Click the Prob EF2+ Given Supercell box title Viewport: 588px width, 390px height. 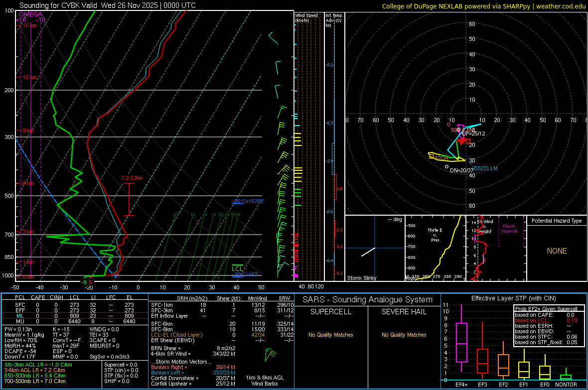point(546,309)
